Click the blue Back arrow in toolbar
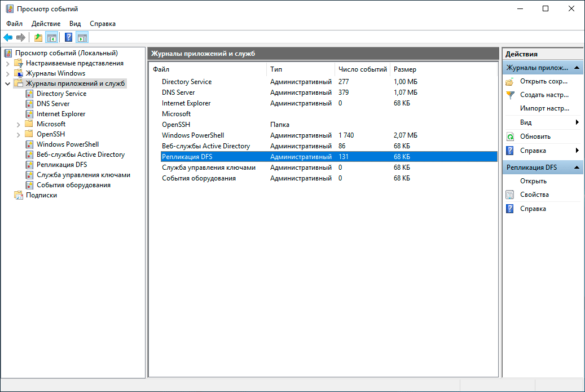The width and height of the screenshot is (585, 392). click(8, 38)
